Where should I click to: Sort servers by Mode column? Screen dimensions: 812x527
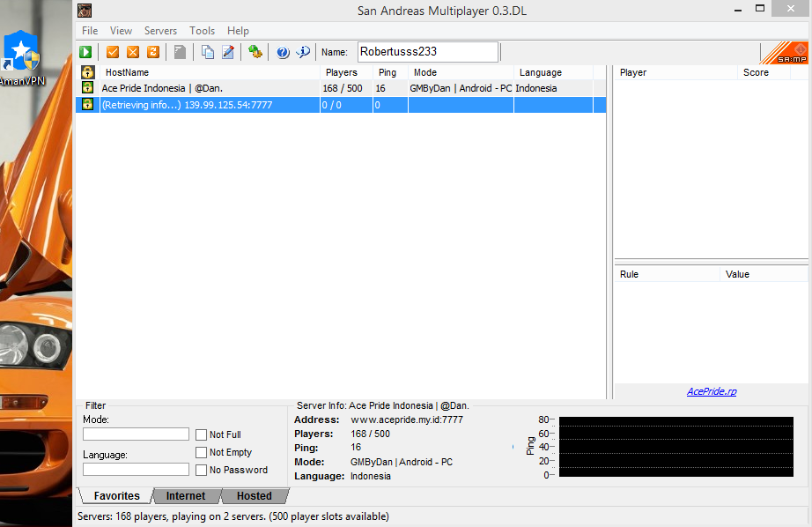click(x=461, y=72)
